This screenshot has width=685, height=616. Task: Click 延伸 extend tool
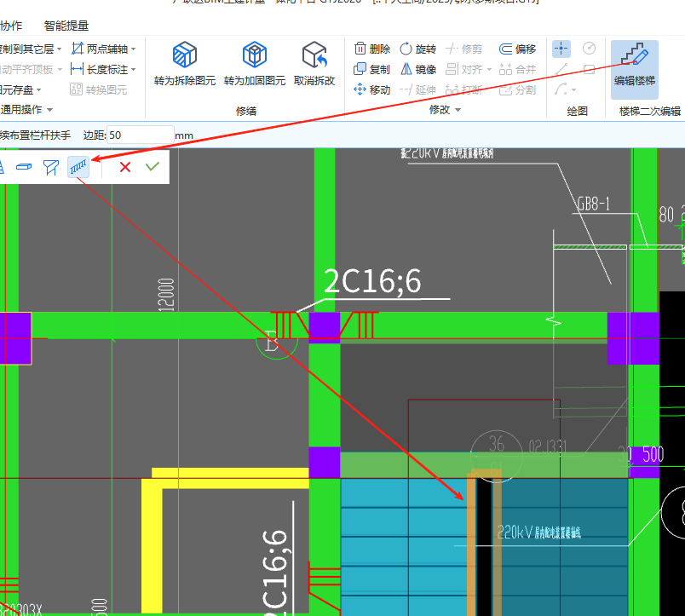coord(418,90)
